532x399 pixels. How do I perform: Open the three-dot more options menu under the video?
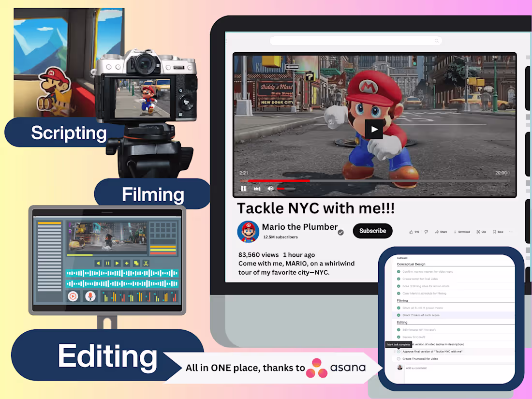(x=511, y=232)
